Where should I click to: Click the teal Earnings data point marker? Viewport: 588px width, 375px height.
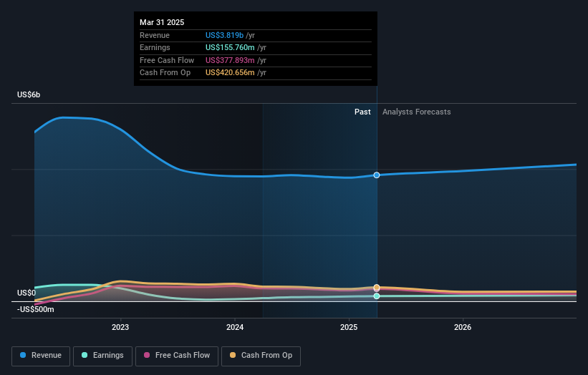[377, 296]
